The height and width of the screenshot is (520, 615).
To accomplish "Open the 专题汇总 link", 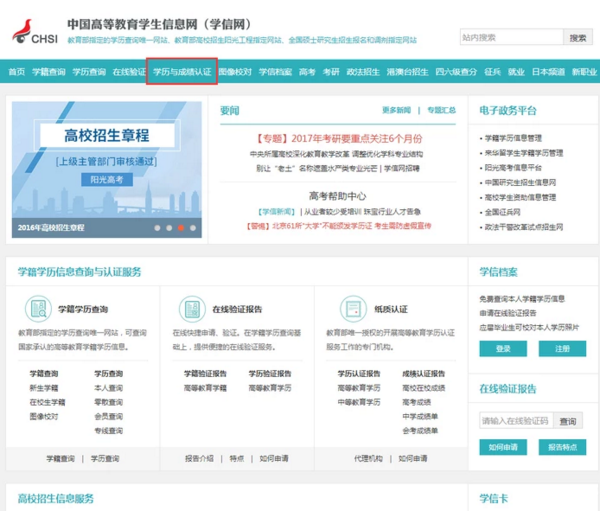I will (441, 110).
